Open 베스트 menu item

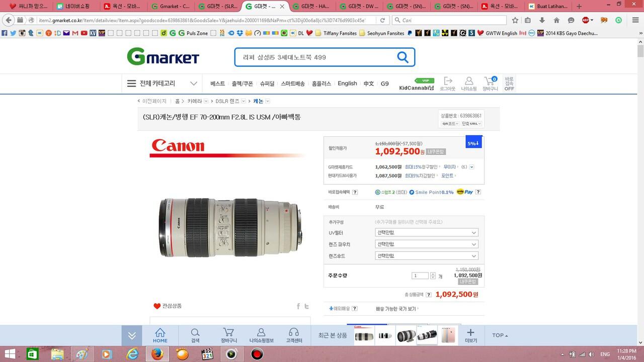point(217,83)
